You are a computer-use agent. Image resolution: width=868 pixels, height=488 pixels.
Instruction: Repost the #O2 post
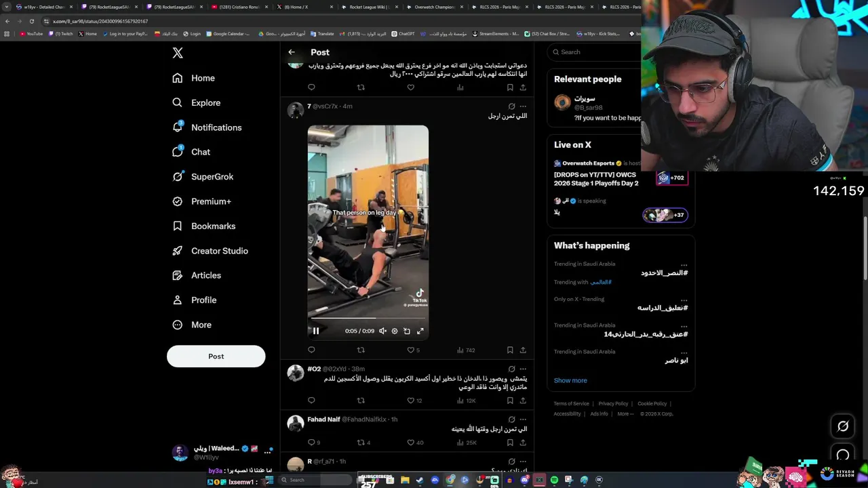361,401
